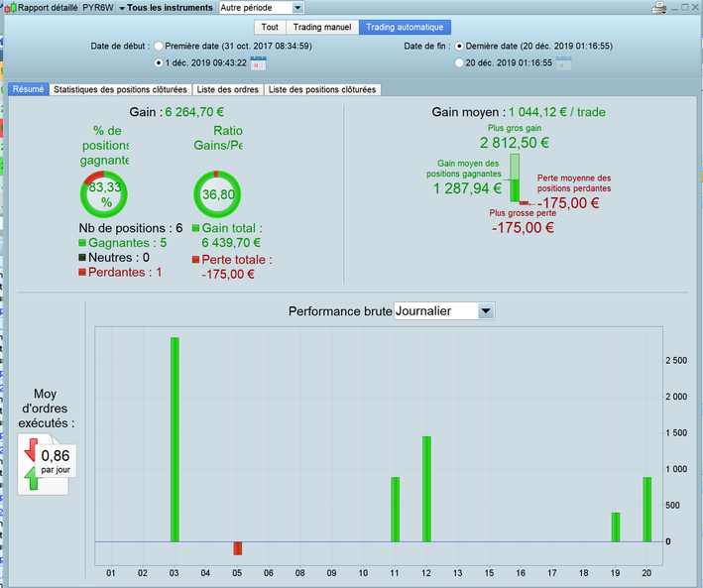Screen dimensions: 703x588
Task: Expand the 'Tous les instruments' selector
Action: point(167,8)
